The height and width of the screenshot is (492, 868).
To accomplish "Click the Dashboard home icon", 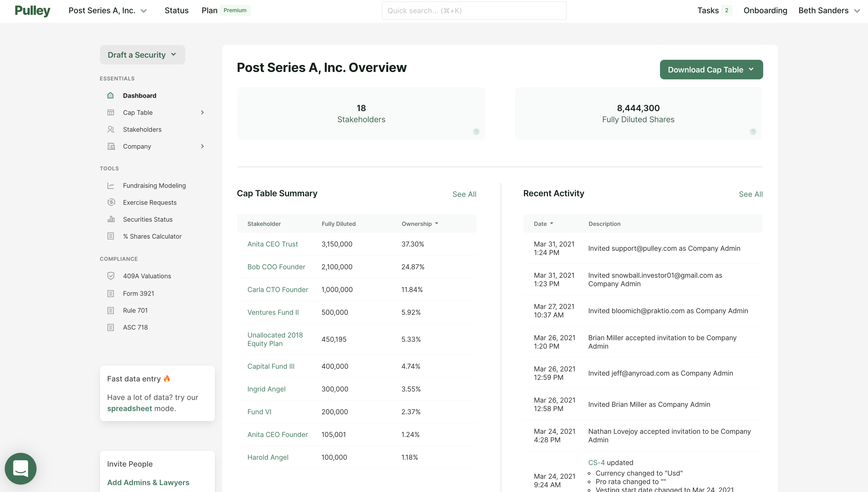I will [111, 95].
